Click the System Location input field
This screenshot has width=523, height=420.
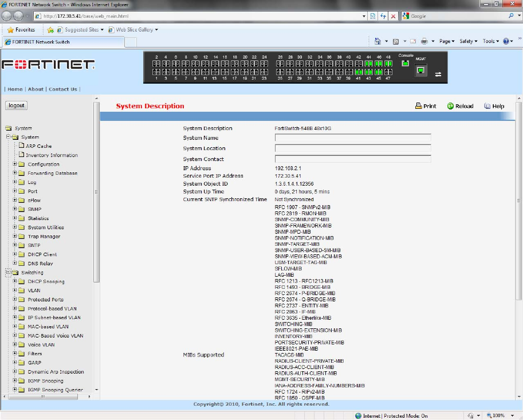(353, 148)
